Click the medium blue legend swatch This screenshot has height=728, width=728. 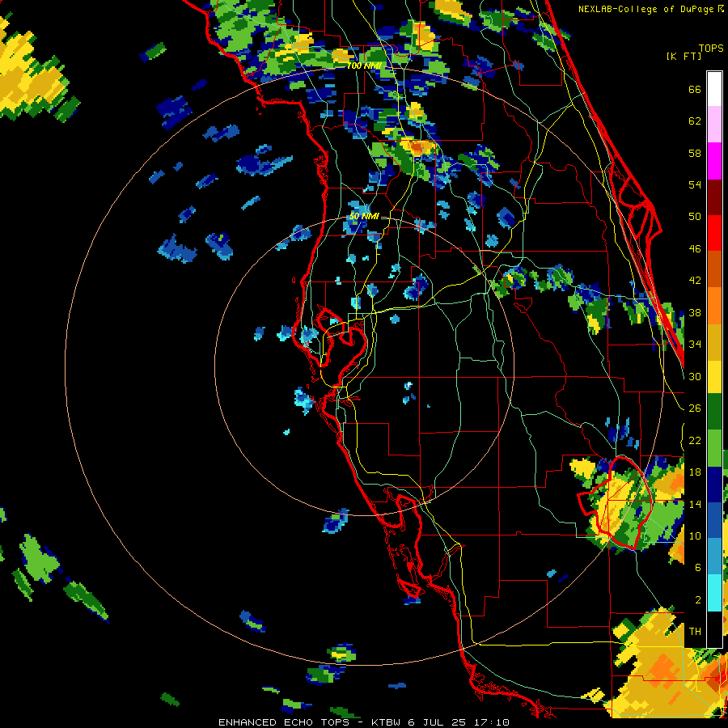(x=714, y=520)
